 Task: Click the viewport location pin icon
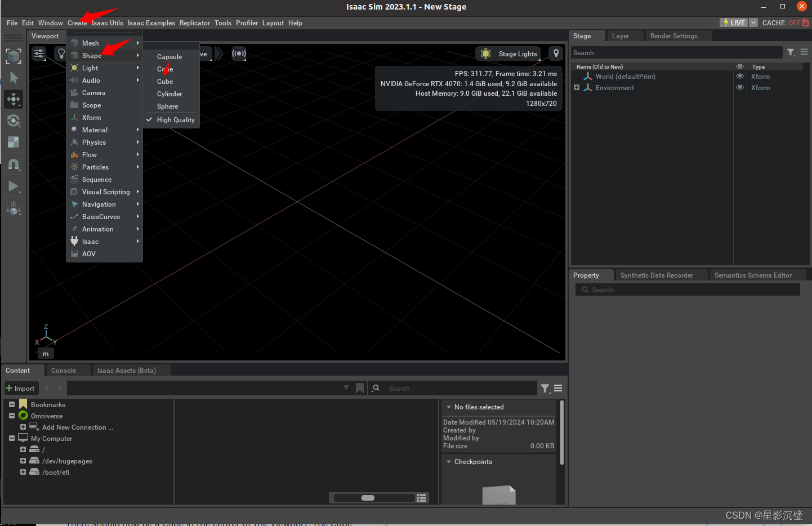pos(556,54)
